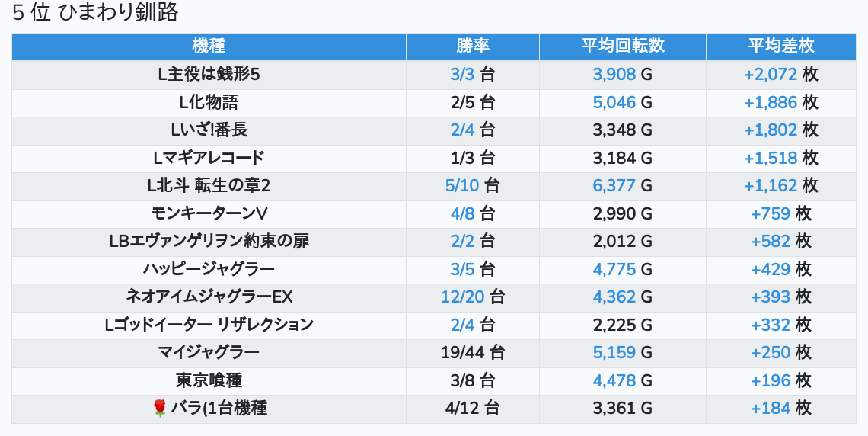
Task: Open the L主役は銭形5 machine row
Action: tap(209, 75)
